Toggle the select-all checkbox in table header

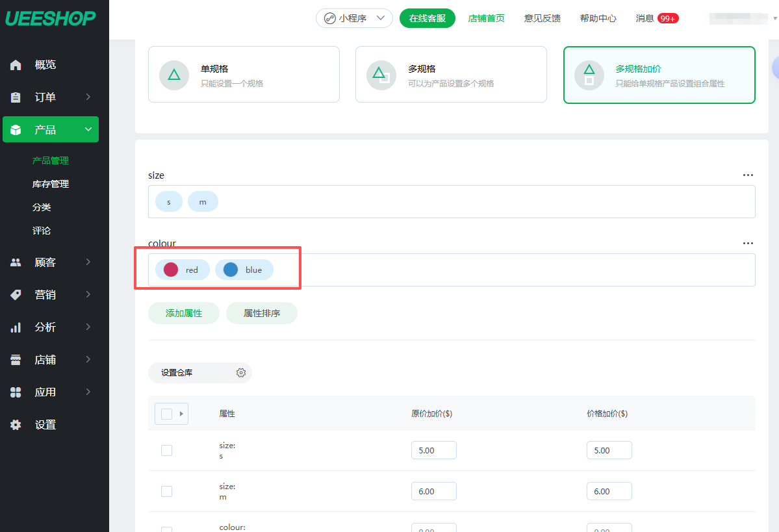pyautogui.click(x=166, y=414)
